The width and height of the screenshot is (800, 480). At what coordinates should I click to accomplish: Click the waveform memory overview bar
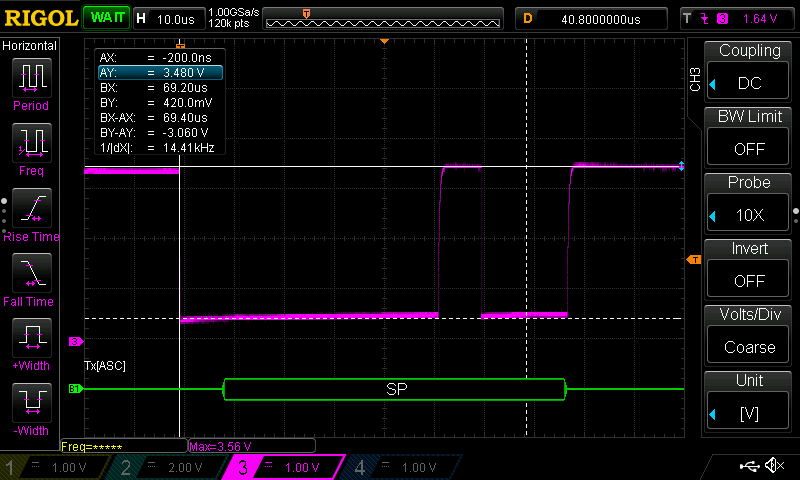pos(383,19)
